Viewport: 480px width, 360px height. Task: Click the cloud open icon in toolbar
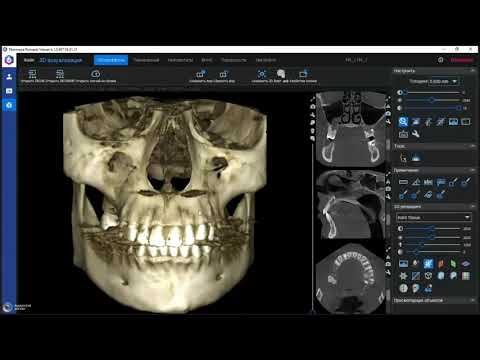pos(95,74)
